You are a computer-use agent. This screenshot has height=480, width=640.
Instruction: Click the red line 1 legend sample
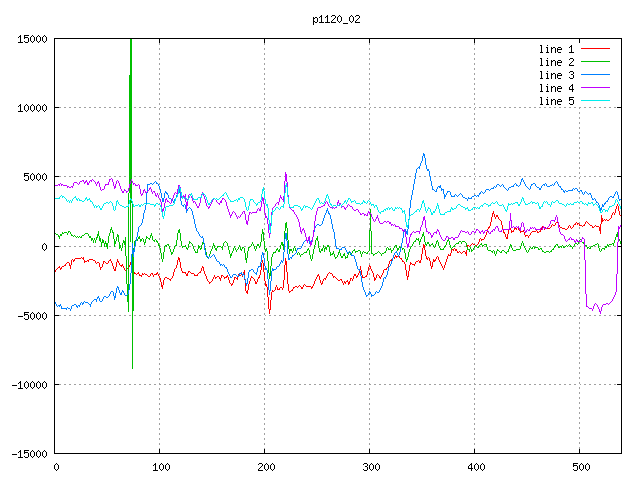point(595,49)
